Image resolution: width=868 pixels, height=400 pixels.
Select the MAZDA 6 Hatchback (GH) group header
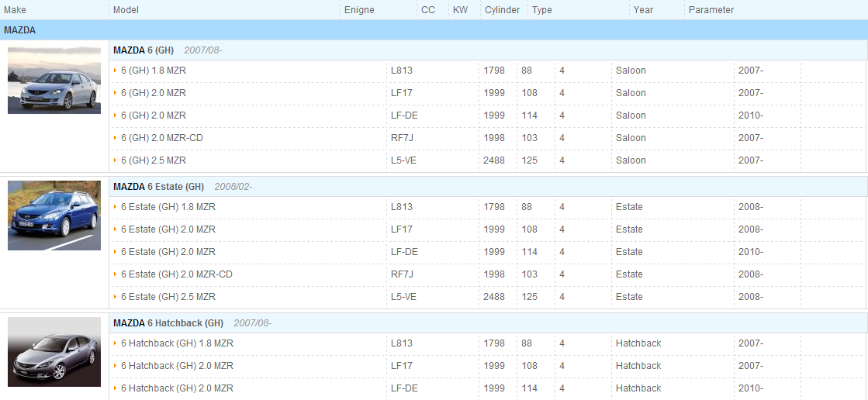pyautogui.click(x=488, y=323)
